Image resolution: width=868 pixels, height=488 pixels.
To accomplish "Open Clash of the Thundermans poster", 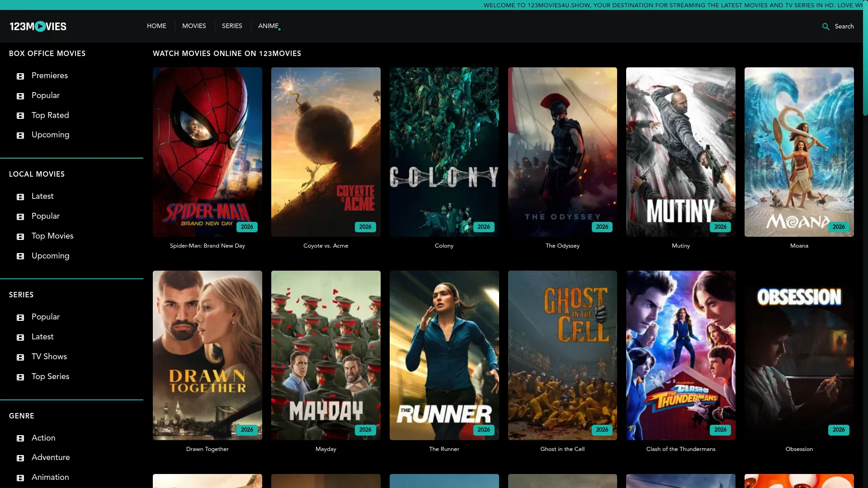I will (x=680, y=355).
